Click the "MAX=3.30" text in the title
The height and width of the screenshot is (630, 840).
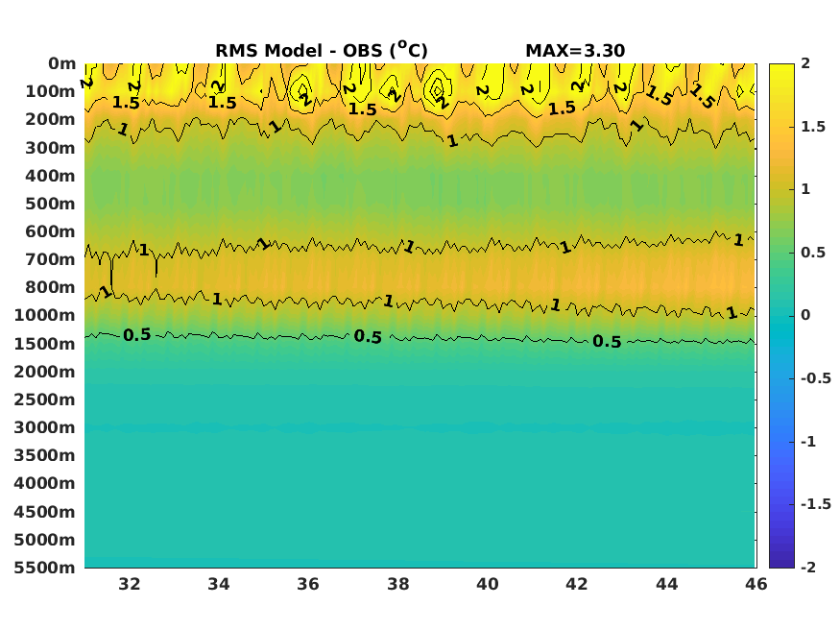click(x=575, y=51)
